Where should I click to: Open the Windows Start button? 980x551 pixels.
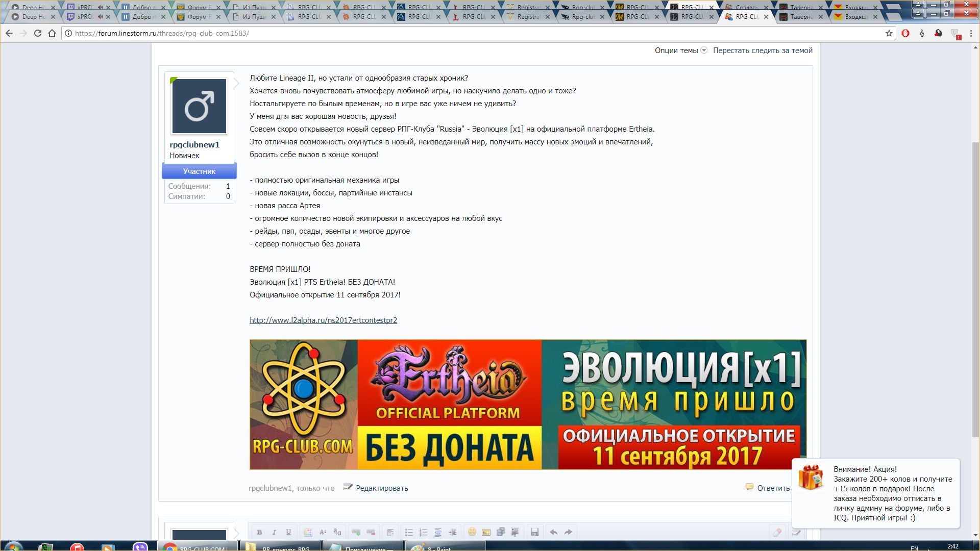[13, 546]
